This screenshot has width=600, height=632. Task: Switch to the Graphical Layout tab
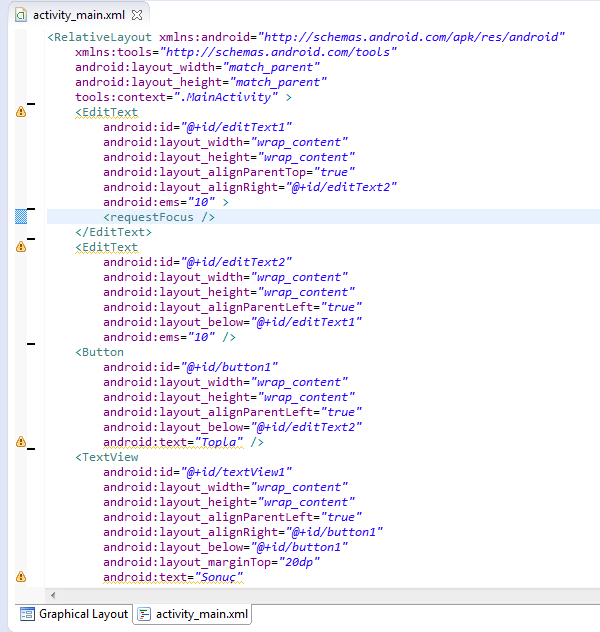[x=75, y=614]
